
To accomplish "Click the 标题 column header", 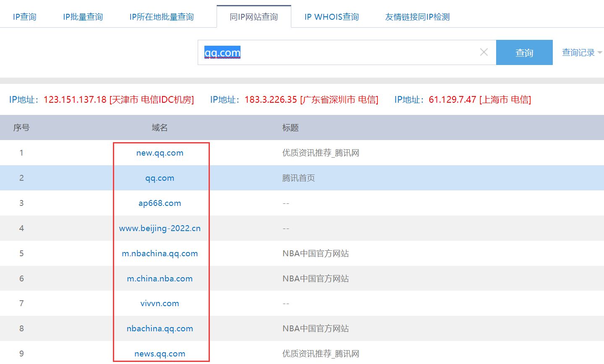I will (x=290, y=127).
